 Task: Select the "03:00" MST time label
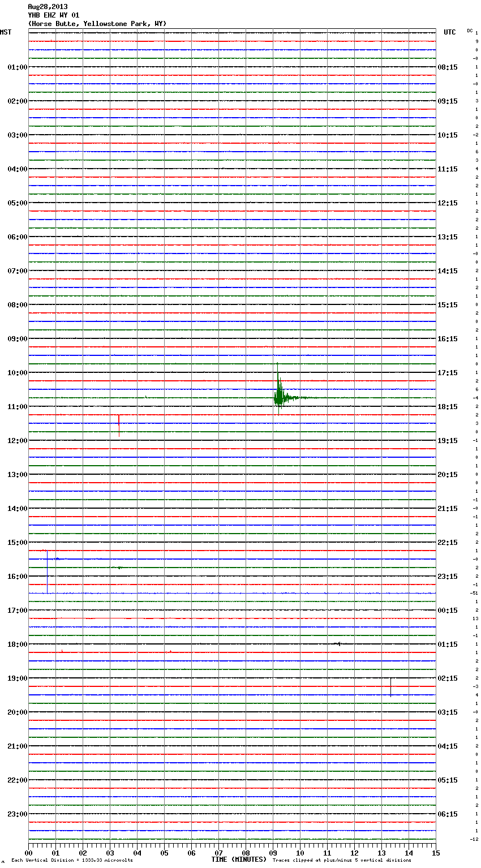pyautogui.click(x=18, y=135)
